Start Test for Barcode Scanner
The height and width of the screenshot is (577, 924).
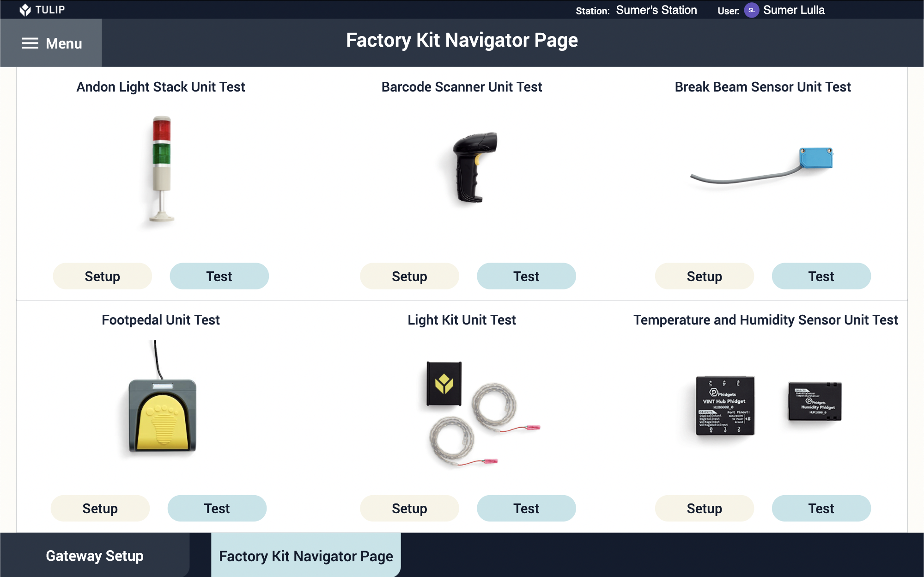527,276
